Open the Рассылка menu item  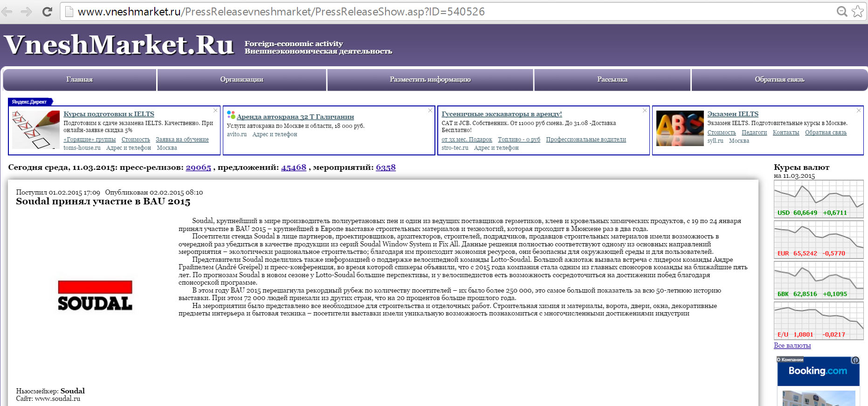pos(613,79)
